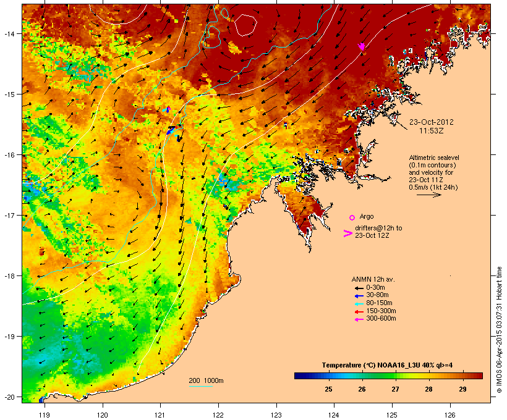Screen dimensions: 507x420
Task: Click the temperature color bar
Action: pyautogui.click(x=388, y=376)
